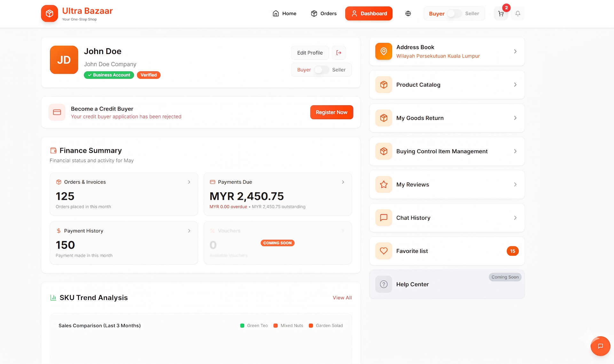614x364 pixels.
Task: Click the Vouchers scissors icon
Action: (212, 231)
